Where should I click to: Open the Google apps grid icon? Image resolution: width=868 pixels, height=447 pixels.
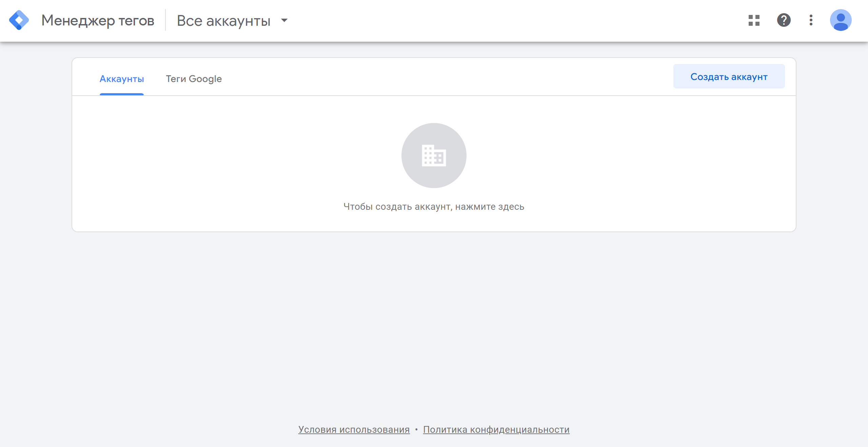tap(754, 20)
